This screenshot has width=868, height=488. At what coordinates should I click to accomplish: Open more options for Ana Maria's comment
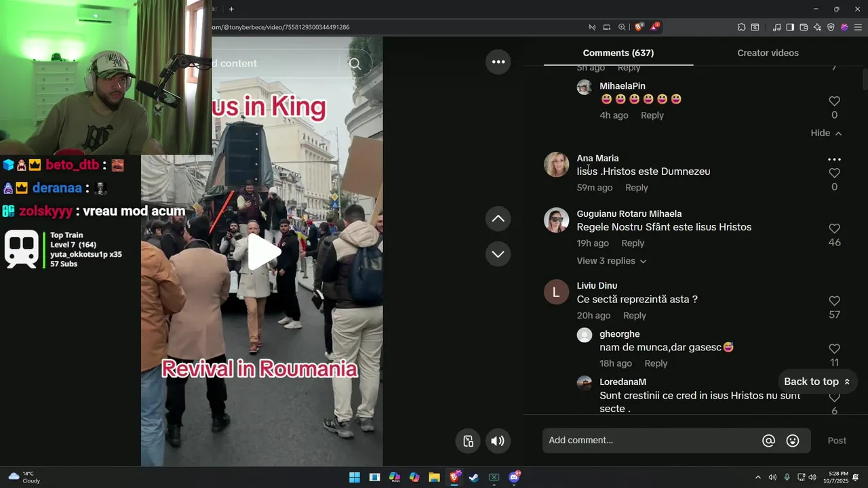834,160
